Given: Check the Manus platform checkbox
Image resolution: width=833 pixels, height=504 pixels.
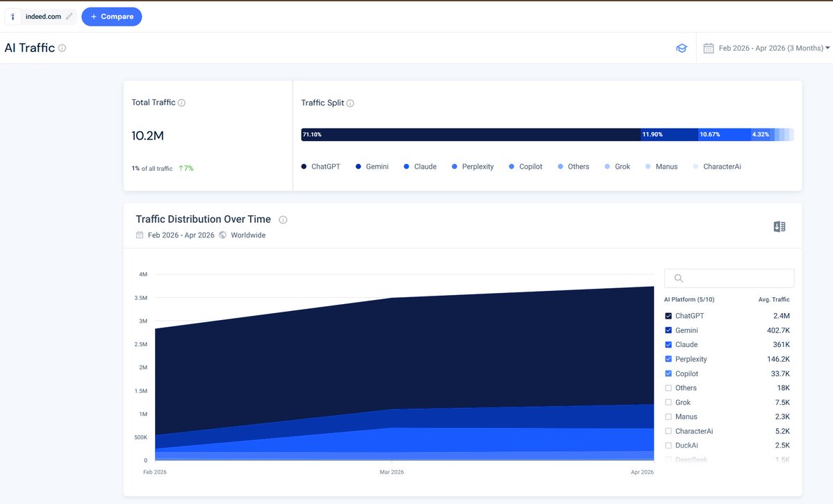Looking at the screenshot, I should [668, 417].
